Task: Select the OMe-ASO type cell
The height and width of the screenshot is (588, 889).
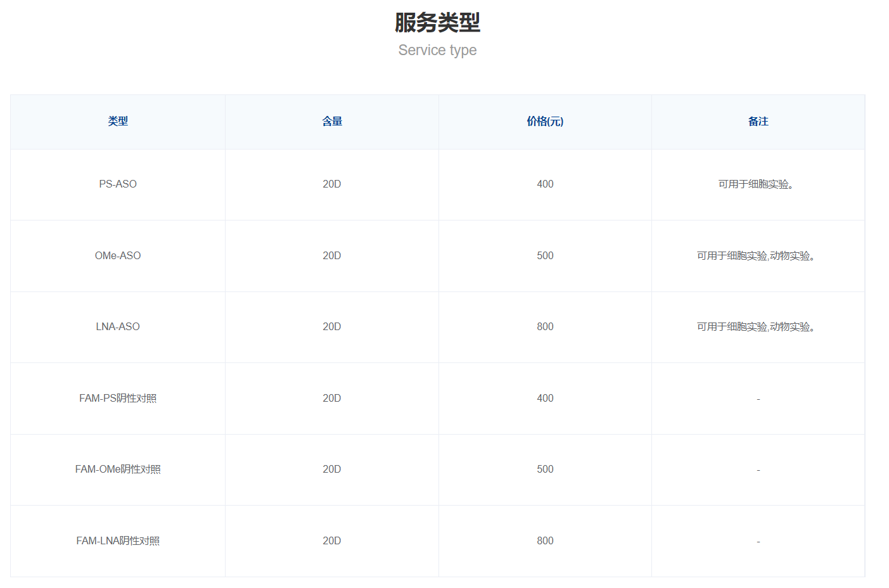Action: click(x=118, y=255)
